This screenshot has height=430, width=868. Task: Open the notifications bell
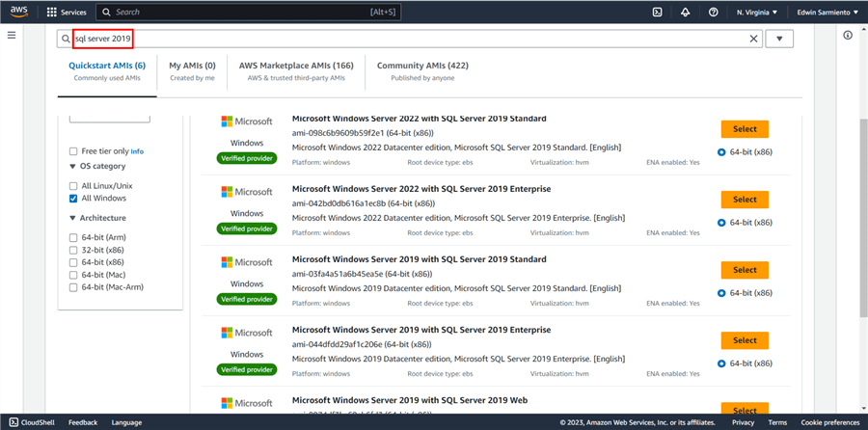pos(685,13)
